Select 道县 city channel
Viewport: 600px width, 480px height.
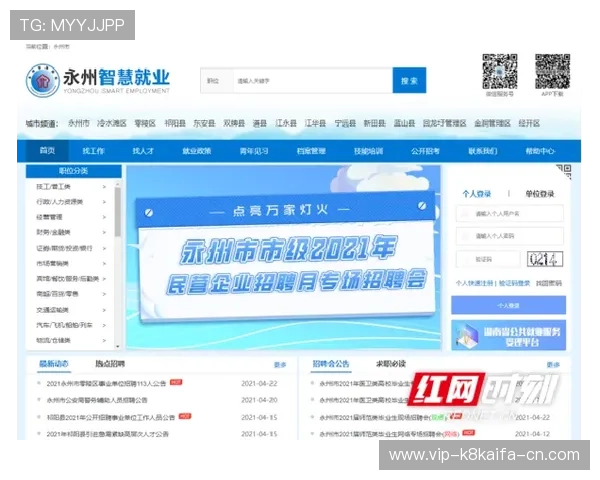[x=260, y=123]
